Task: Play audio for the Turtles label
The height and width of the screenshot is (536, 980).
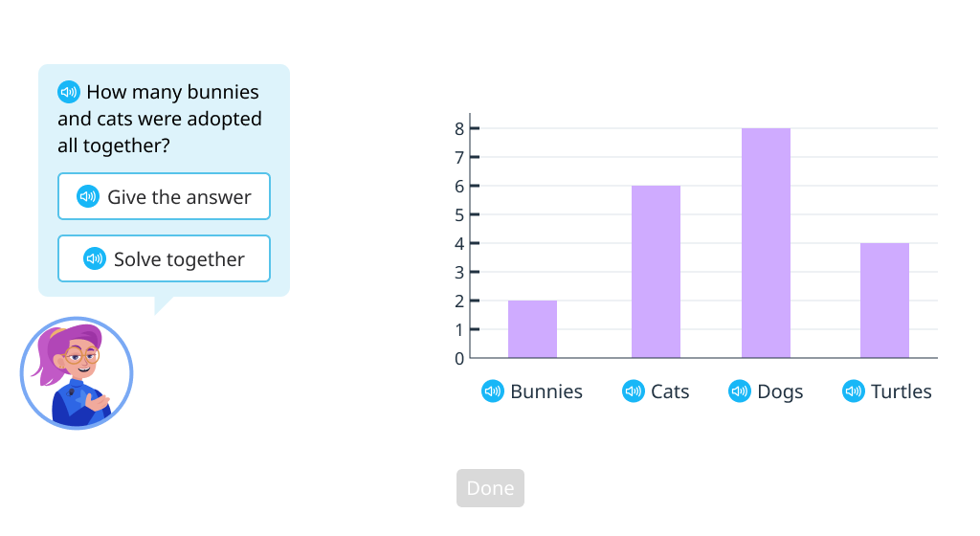Action: coord(854,391)
